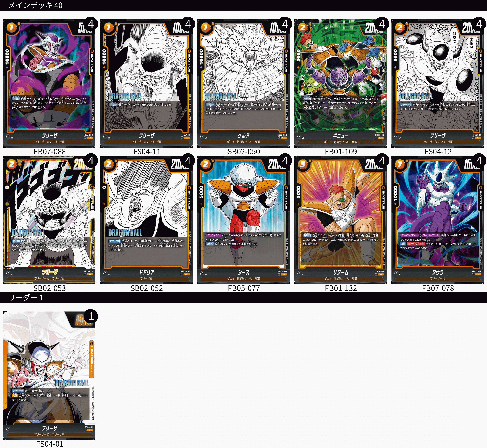Open the SB02-052 Dodoria card
The height and width of the screenshot is (448, 487).
(146, 220)
